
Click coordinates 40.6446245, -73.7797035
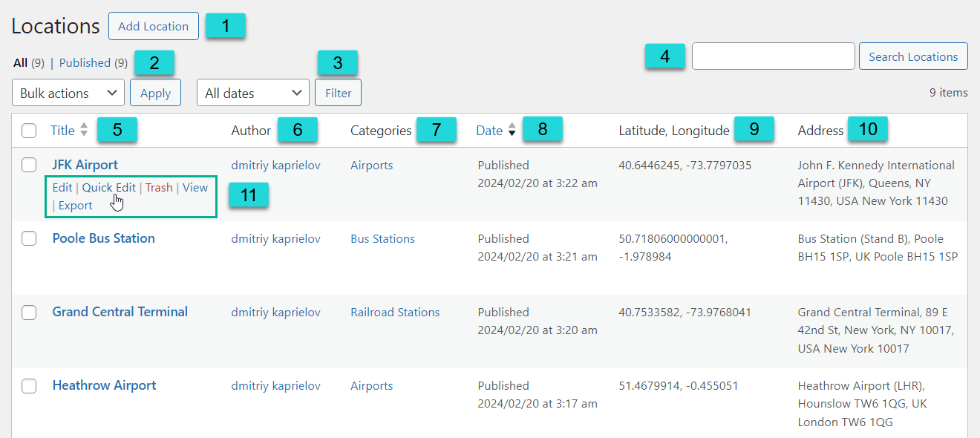pyautogui.click(x=685, y=165)
